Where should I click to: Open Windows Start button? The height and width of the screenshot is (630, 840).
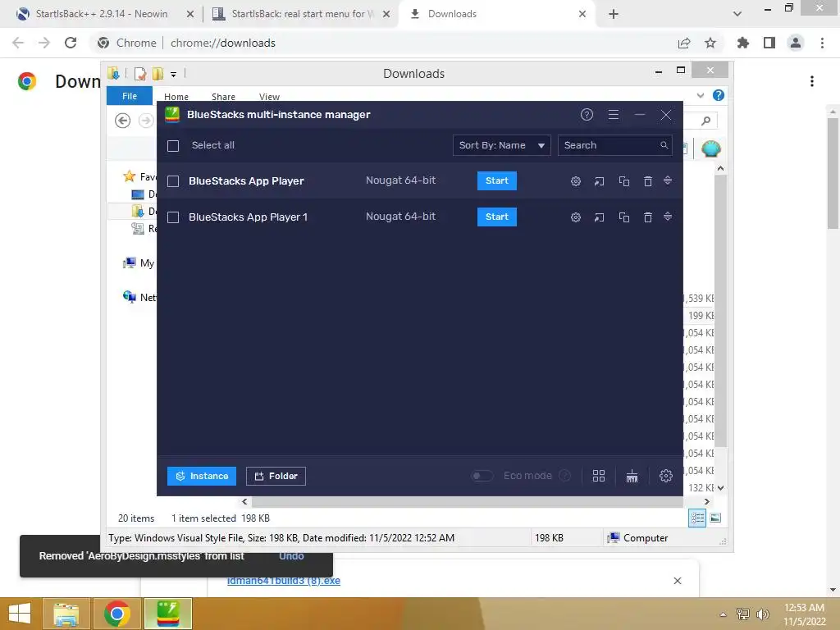(20, 614)
